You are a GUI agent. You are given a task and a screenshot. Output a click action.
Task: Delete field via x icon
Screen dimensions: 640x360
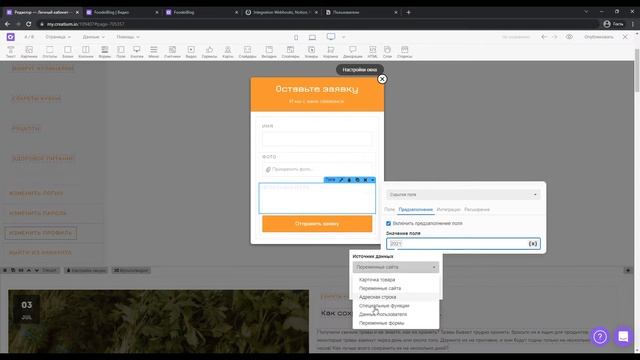pos(365,180)
